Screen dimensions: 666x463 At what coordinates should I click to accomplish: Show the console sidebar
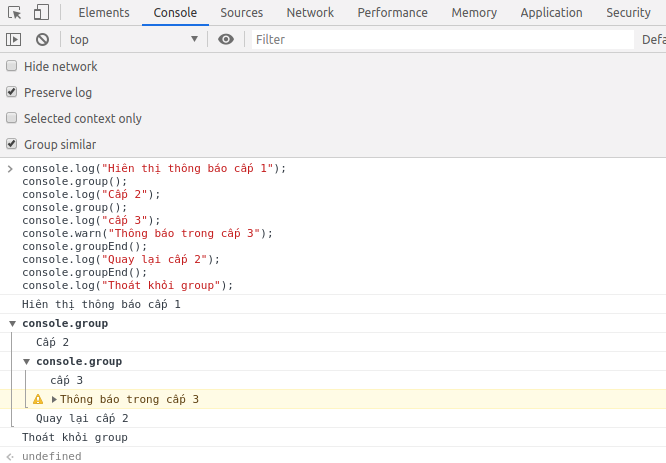pyautogui.click(x=14, y=39)
